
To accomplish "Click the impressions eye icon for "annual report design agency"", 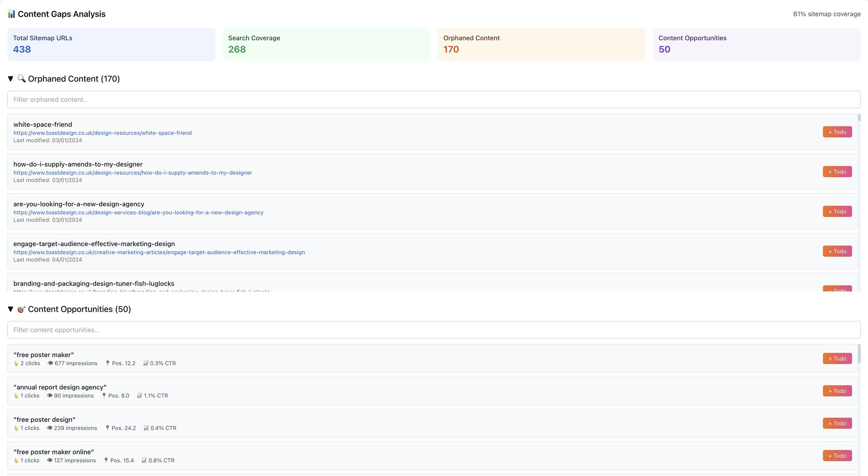I will 50,396.
